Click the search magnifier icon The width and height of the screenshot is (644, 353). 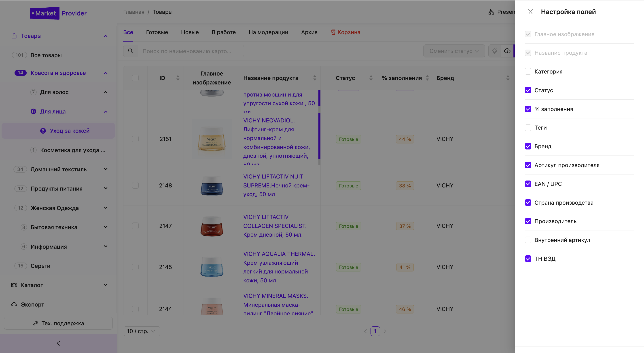[x=131, y=51]
